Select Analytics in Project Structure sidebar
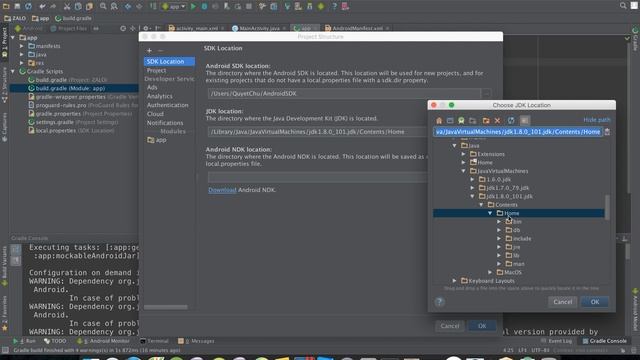 (x=160, y=96)
